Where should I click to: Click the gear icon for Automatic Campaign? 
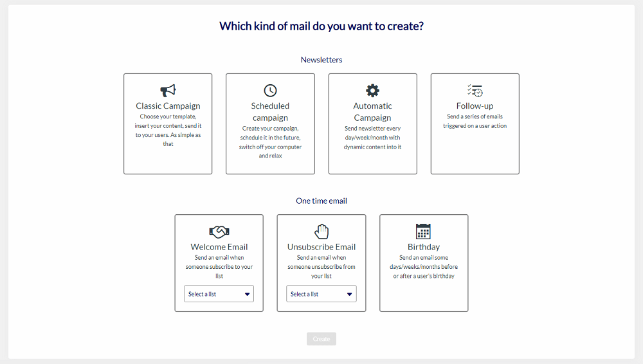[x=372, y=91]
